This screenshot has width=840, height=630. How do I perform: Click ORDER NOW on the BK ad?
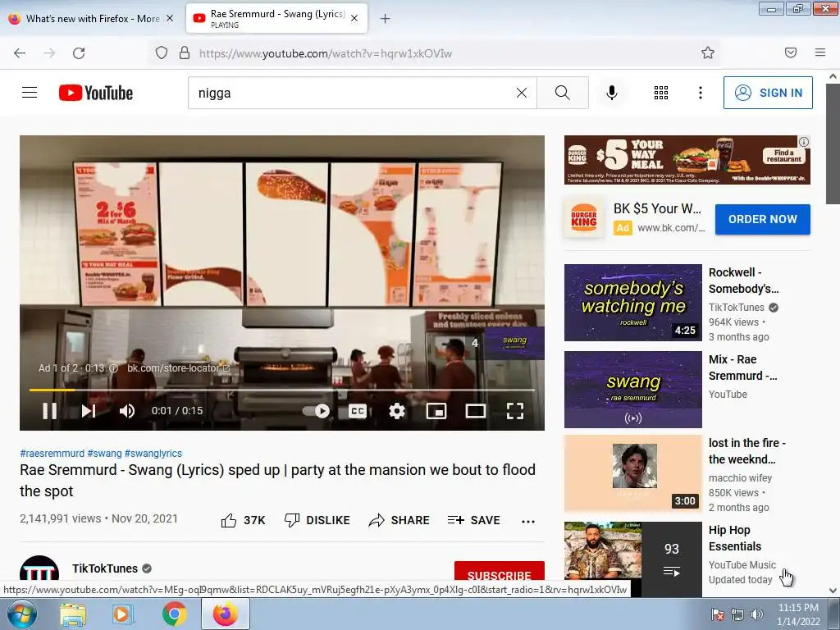pos(762,219)
